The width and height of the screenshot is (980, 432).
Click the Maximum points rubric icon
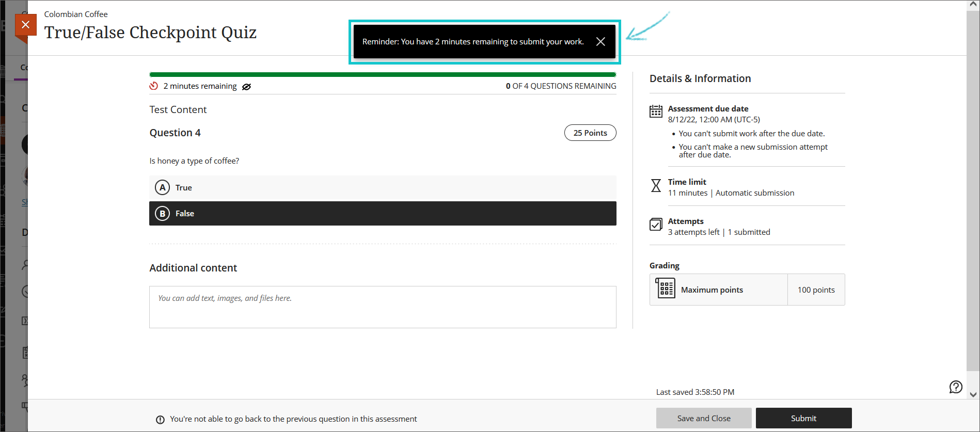(666, 289)
